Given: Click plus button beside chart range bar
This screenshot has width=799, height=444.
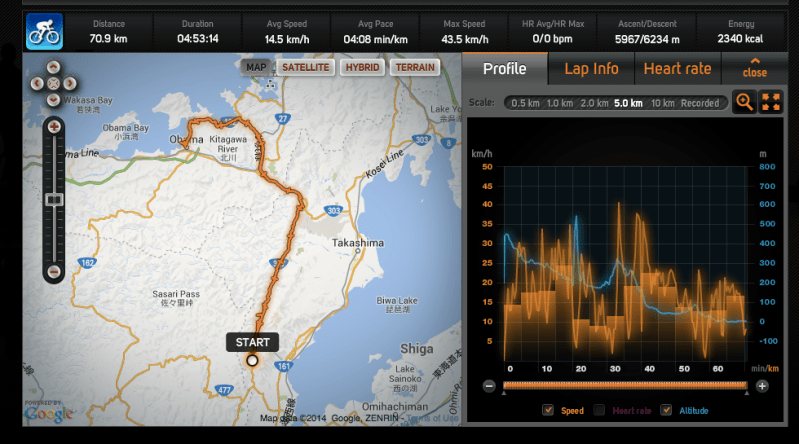Looking at the screenshot, I should pyautogui.click(x=762, y=386).
